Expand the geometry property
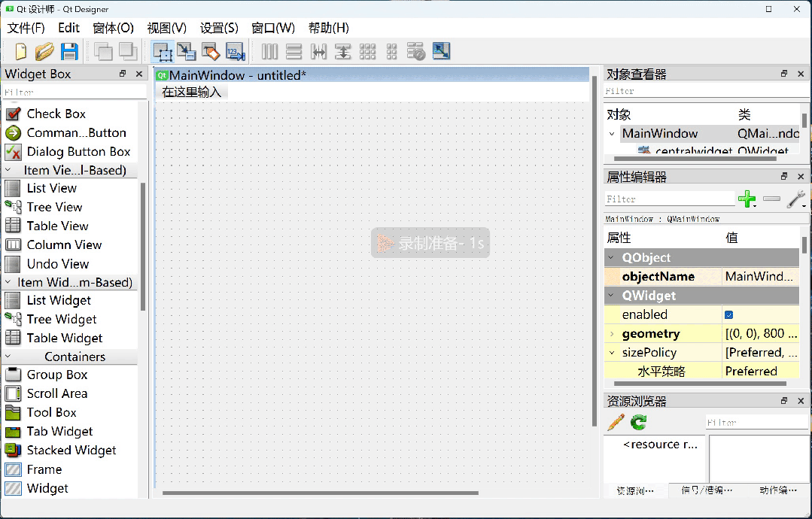Image resolution: width=812 pixels, height=519 pixels. click(x=612, y=334)
